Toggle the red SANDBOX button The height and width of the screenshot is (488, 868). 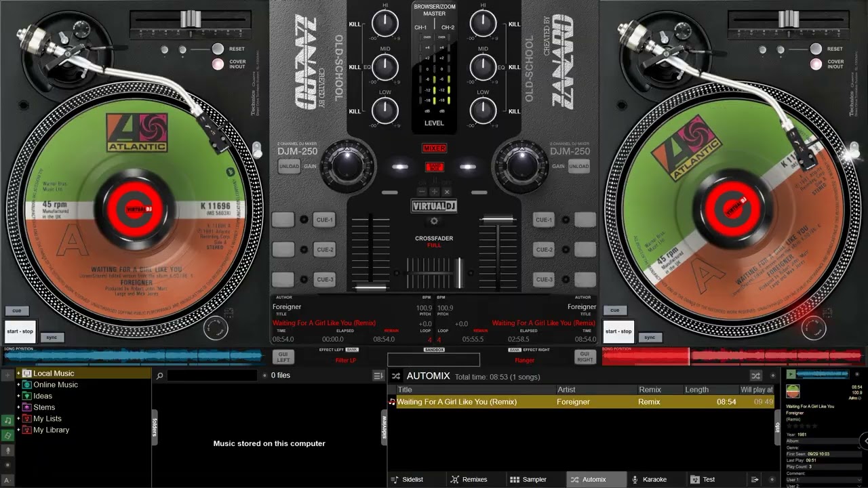(435, 167)
